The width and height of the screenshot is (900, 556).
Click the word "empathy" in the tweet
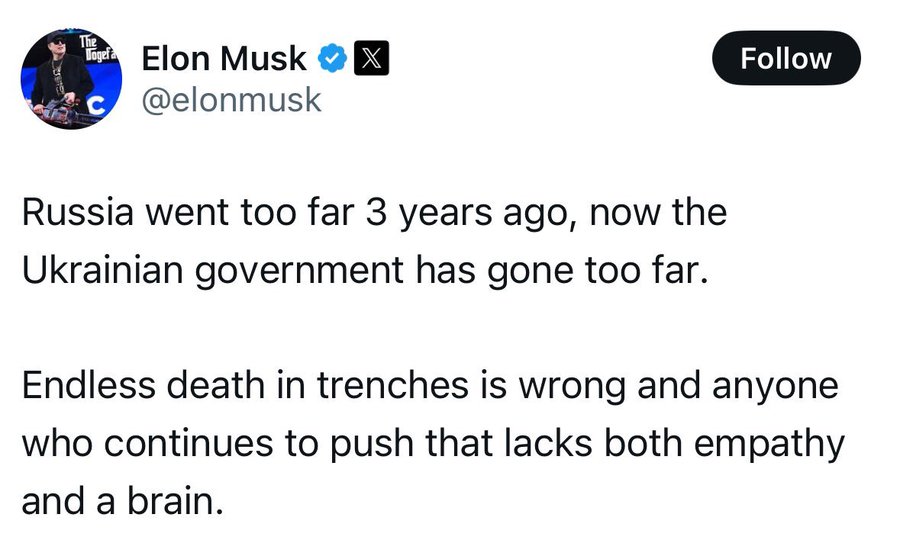(769, 444)
